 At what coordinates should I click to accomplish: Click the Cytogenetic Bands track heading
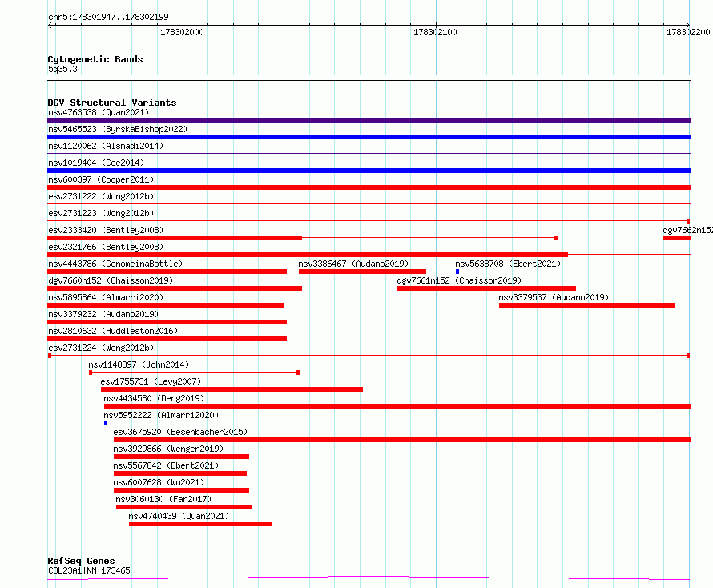[95, 59]
